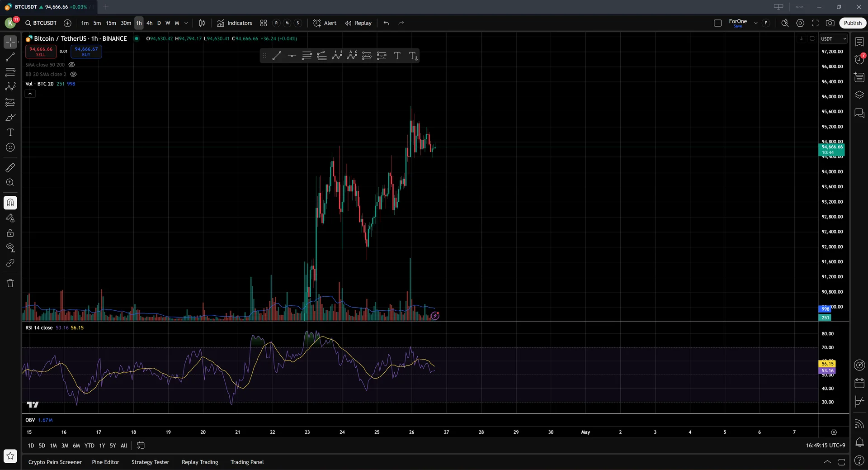The height and width of the screenshot is (470, 868).
Task: Activate the zoom in tool
Action: 10,182
